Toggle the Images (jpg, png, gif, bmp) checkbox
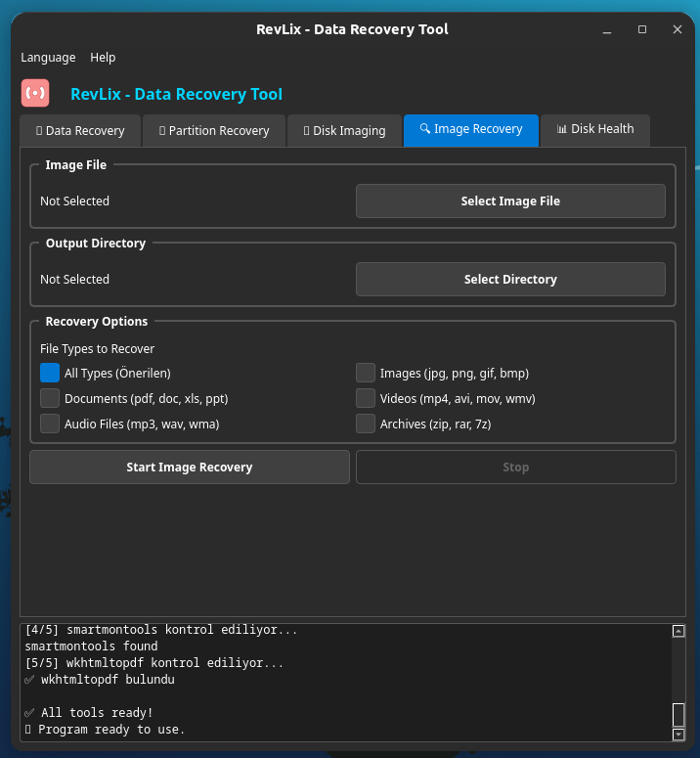This screenshot has height=758, width=700. coord(366,373)
